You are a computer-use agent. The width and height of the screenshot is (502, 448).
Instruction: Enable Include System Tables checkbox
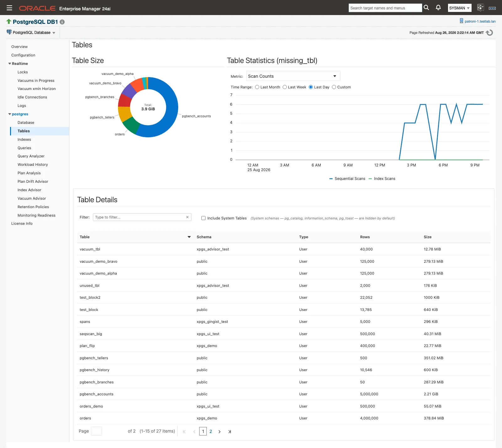point(203,218)
